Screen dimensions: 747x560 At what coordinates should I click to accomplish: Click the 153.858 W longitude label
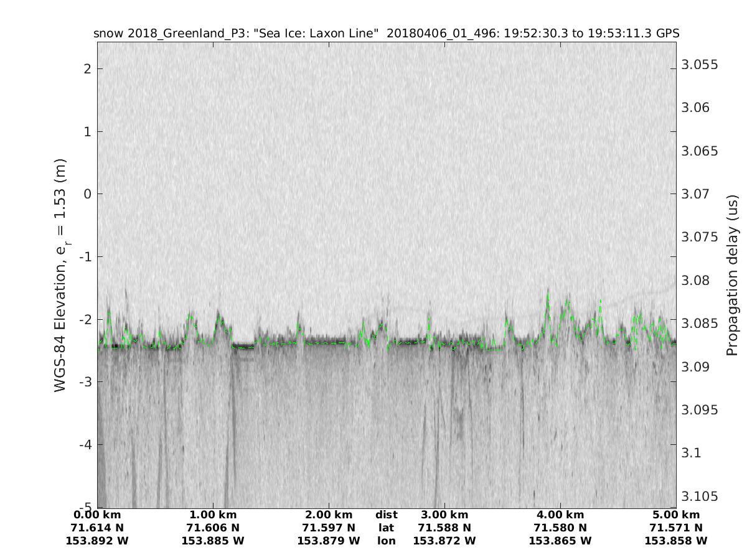(675, 541)
